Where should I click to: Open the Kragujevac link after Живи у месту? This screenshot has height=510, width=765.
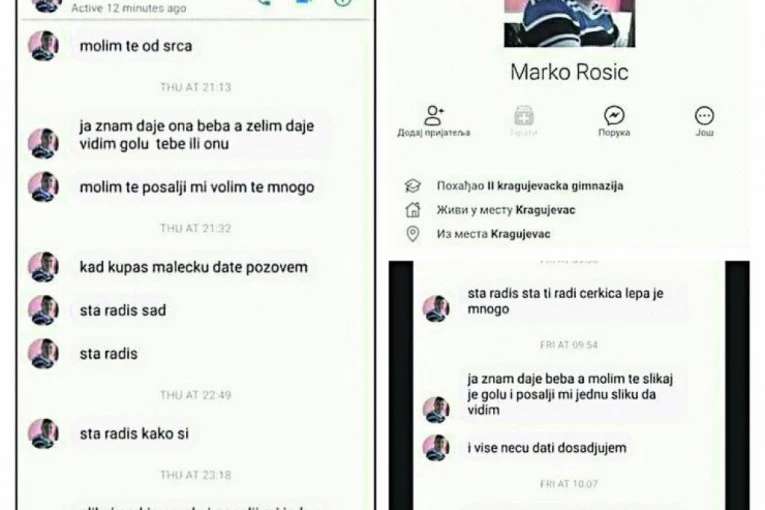545,210
